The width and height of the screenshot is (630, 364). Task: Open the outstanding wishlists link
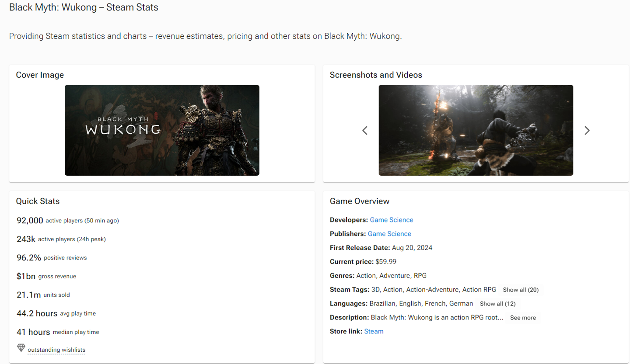56,350
